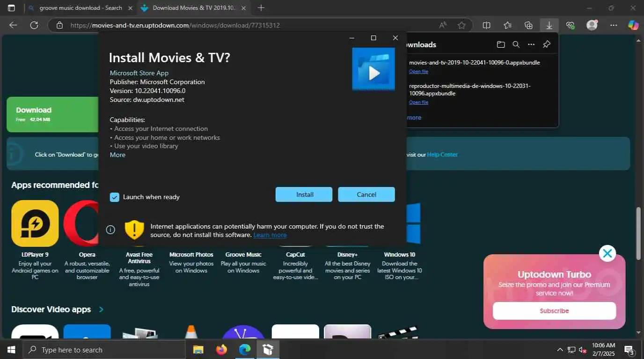
Task: Cancel the Movies & TV installation
Action: (366, 194)
